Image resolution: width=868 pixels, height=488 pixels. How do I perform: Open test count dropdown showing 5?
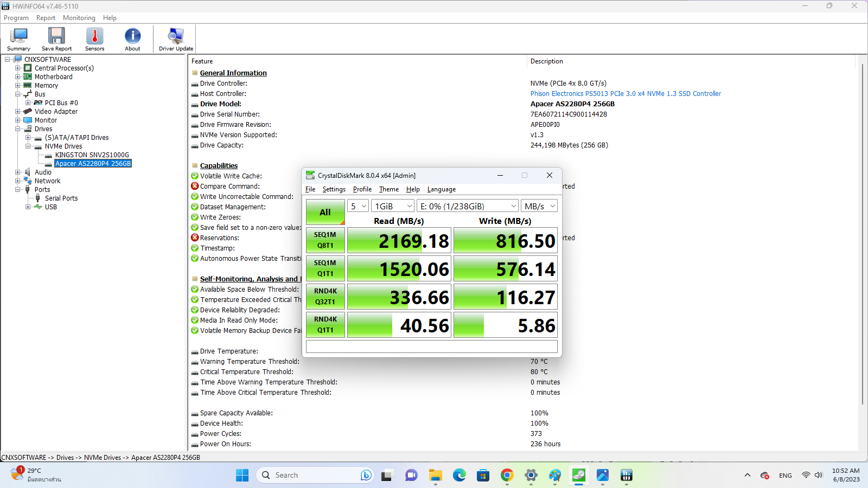[358, 206]
